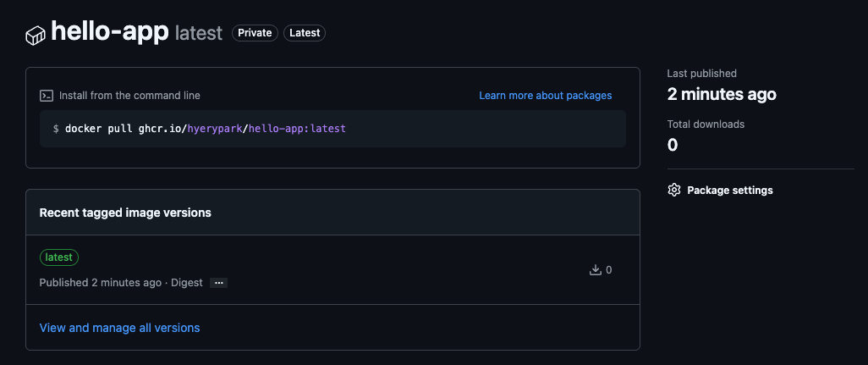Viewport: 868px width, 365px height.
Task: Click the gray latest label after hello-app
Action: [199, 33]
